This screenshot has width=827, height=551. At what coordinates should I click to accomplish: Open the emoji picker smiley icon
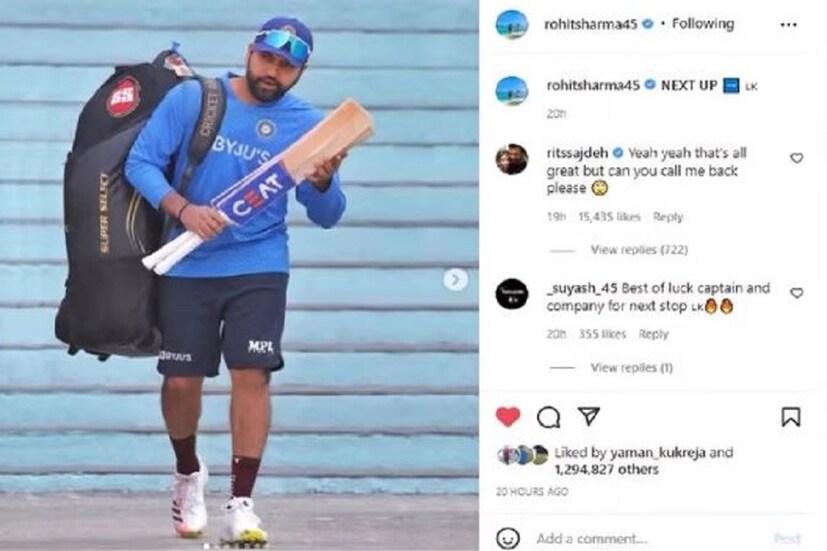(x=508, y=538)
